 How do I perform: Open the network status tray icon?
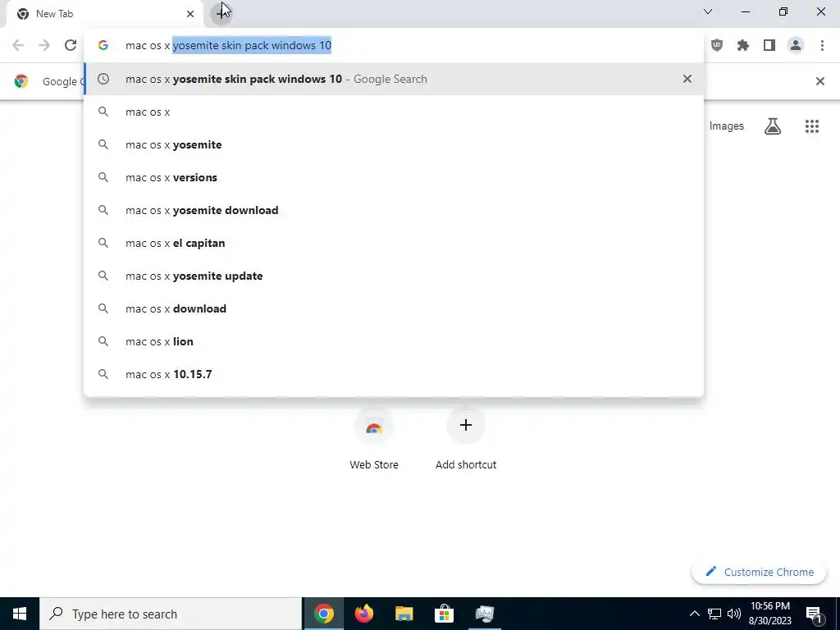pos(714,614)
